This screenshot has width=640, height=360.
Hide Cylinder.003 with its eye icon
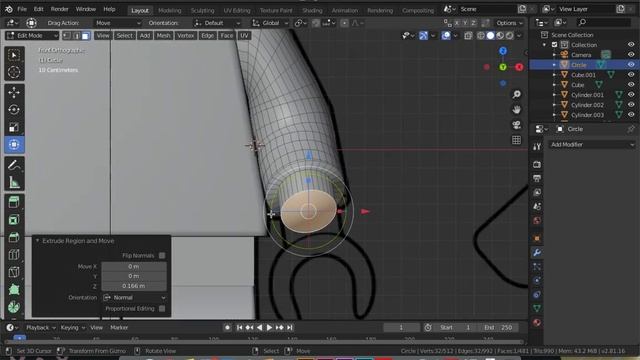pyautogui.click(x=631, y=115)
